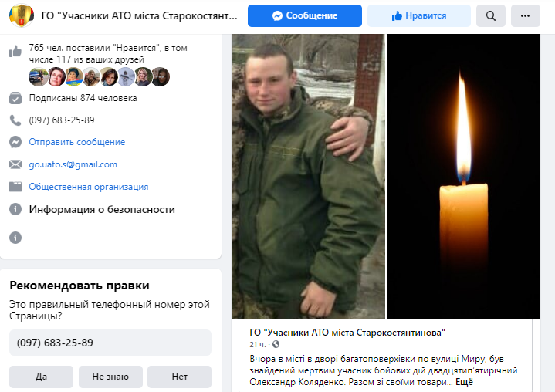
Task: Like the page with Нравится button
Action: [419, 15]
